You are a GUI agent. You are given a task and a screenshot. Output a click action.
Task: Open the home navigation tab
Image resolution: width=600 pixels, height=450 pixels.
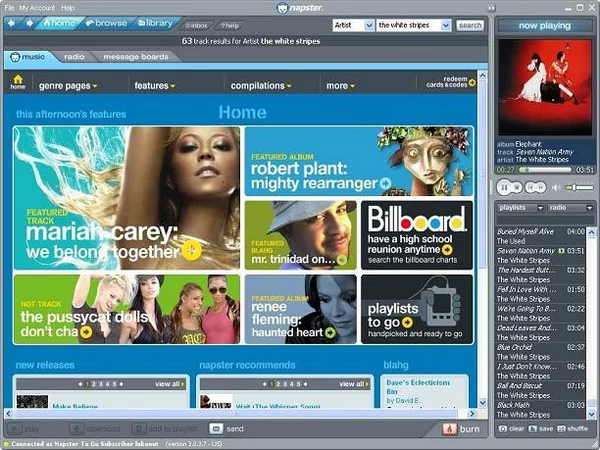(59, 23)
